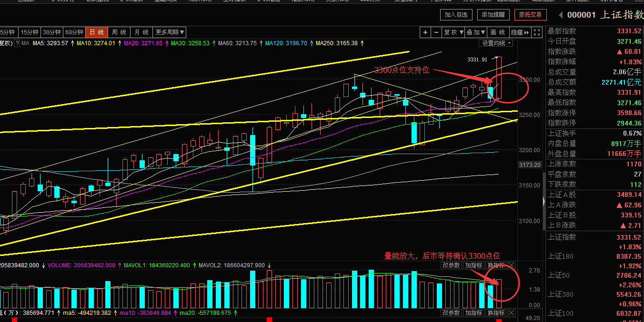Click the arrow next to MA30 value
This screenshot has height=322, width=644.
tap(214, 43)
